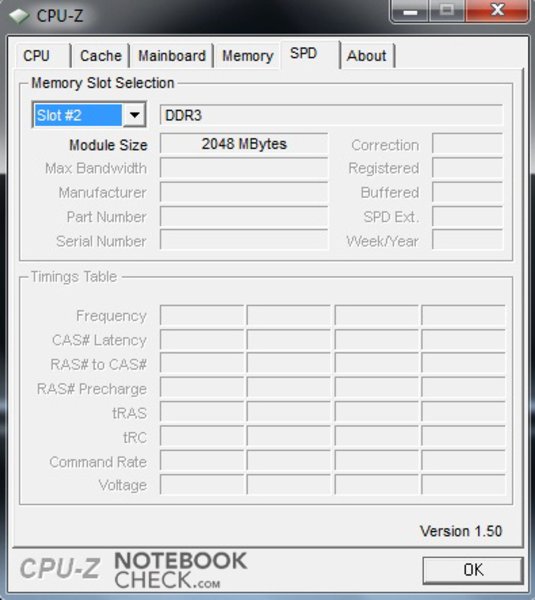The height and width of the screenshot is (600, 535).
Task: Open the Memory tab
Action: pyautogui.click(x=248, y=56)
